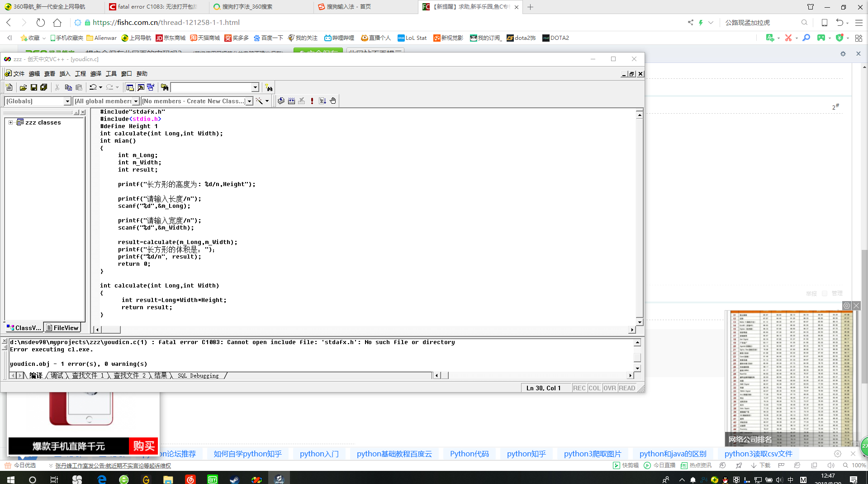
Task: Toggle the OVR overwrite indicator in status bar
Action: pos(610,388)
